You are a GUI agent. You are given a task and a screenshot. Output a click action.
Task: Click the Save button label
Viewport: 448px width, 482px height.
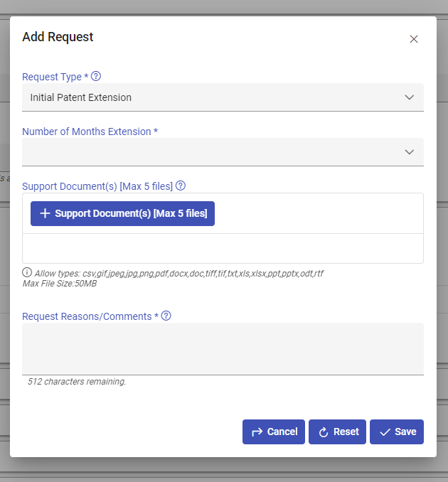coord(405,432)
